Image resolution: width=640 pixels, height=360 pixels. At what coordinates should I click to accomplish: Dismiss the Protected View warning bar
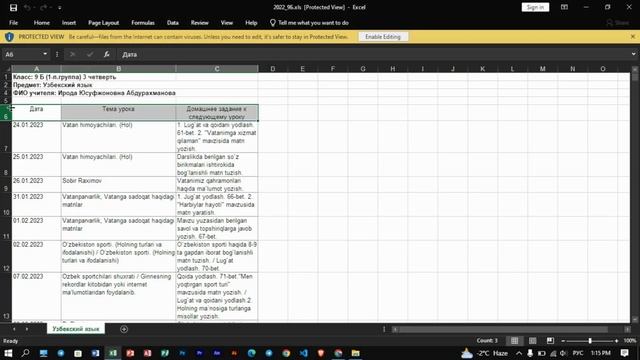coord(633,36)
